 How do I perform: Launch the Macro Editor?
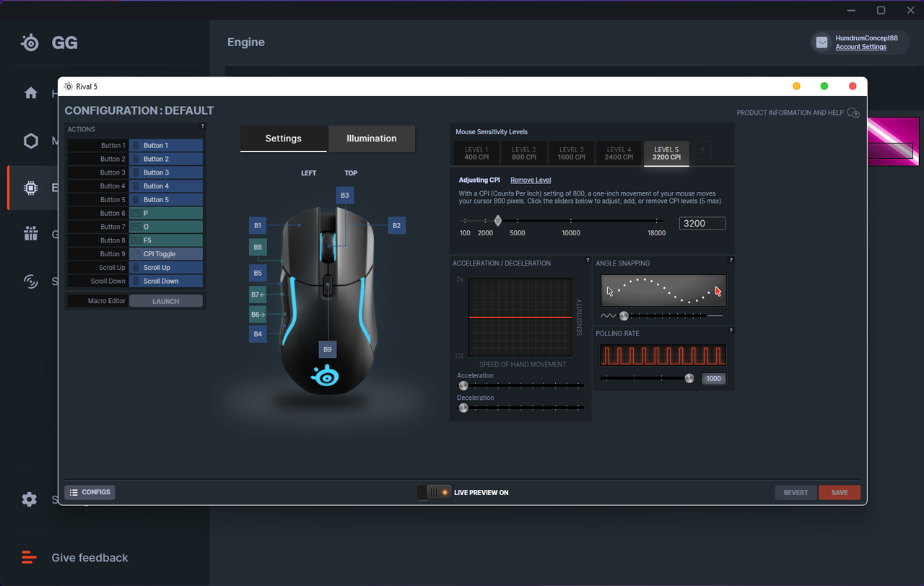tap(166, 301)
